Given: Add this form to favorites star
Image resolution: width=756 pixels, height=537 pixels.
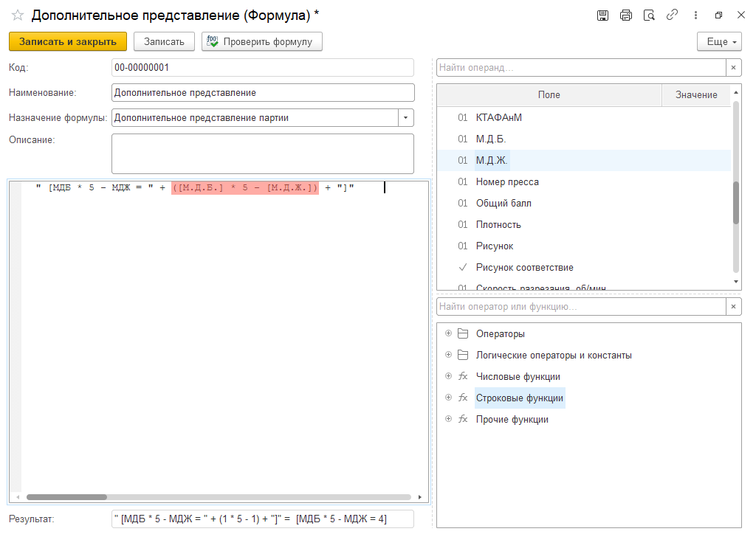Looking at the screenshot, I should pos(18,15).
